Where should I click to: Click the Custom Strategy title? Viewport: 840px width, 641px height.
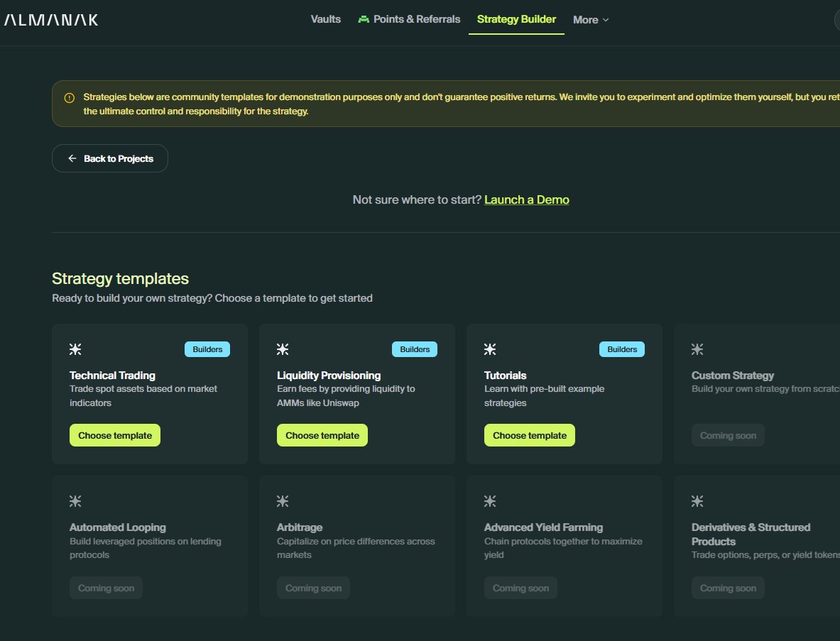[733, 376]
